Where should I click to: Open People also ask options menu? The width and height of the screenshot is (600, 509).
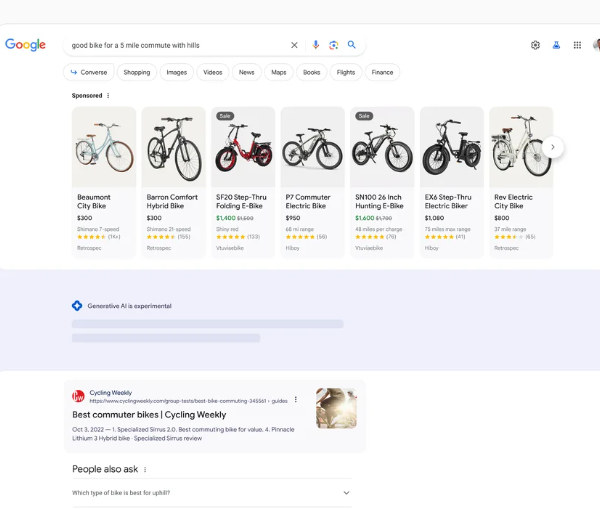(x=145, y=470)
